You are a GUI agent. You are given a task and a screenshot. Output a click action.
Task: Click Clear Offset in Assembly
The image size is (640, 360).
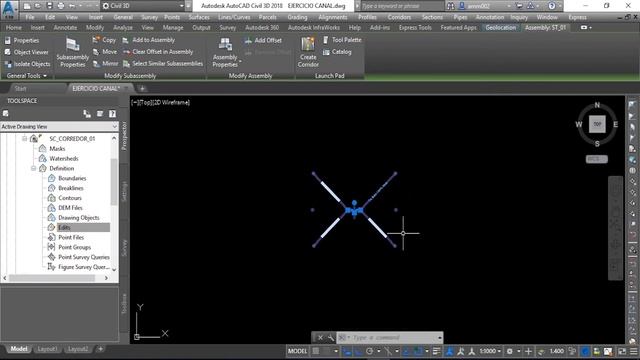pyautogui.click(x=158, y=52)
